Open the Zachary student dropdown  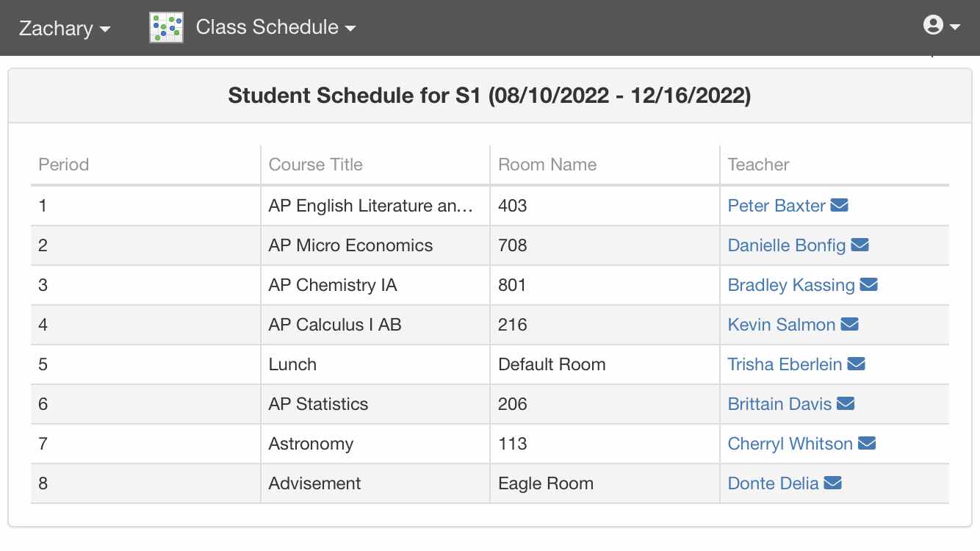pyautogui.click(x=65, y=28)
